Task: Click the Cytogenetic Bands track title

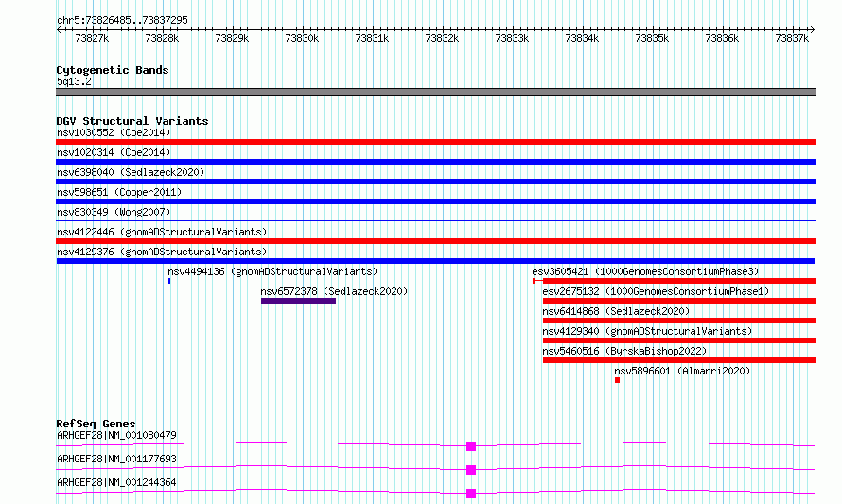Action: click(113, 70)
